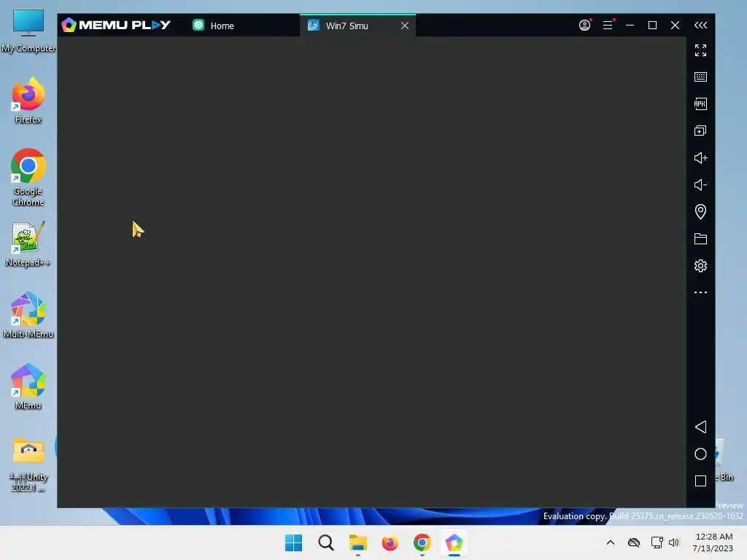Close the MEmu Play window
The height and width of the screenshot is (560, 747).
coord(675,26)
